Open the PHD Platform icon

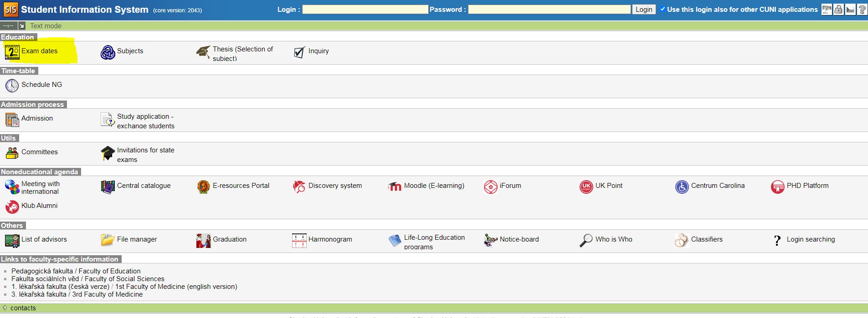coord(777,187)
